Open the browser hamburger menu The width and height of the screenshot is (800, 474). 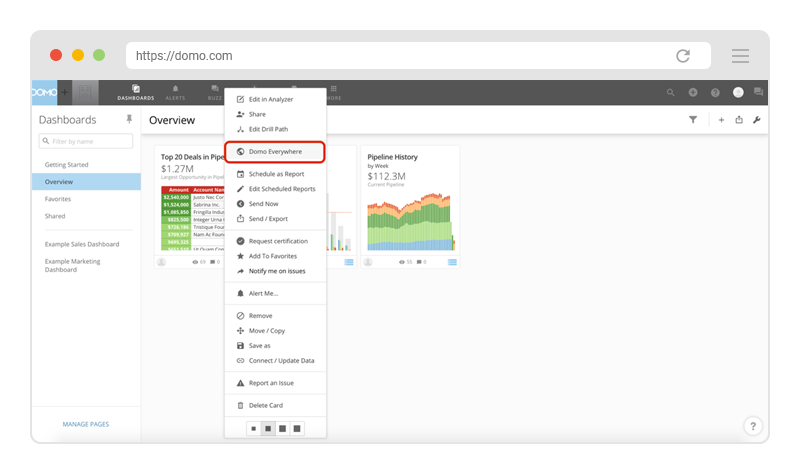[740, 56]
